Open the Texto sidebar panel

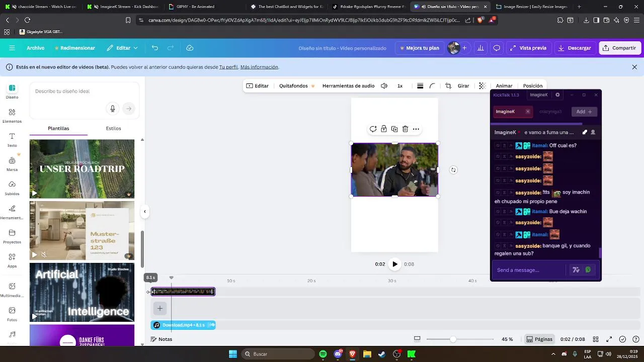(12, 140)
